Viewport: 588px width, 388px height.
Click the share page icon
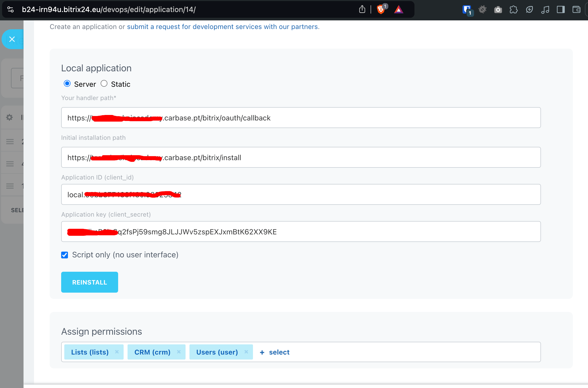(x=362, y=9)
